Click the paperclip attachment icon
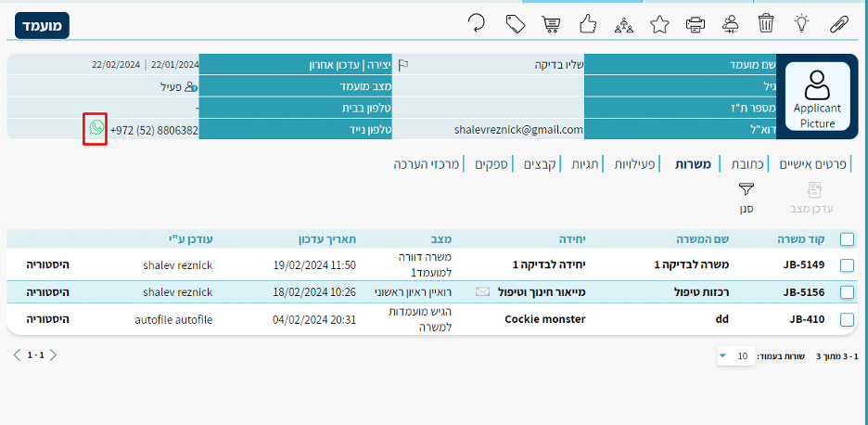Image resolution: width=868 pixels, height=425 pixels. tap(839, 24)
